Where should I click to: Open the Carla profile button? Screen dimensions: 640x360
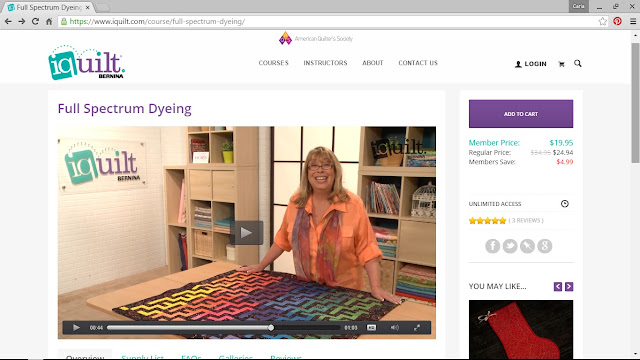[578, 6]
